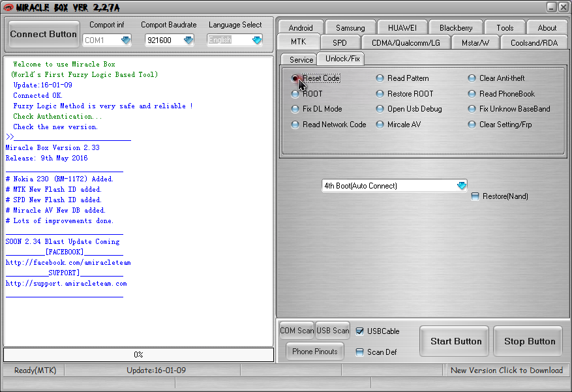The height and width of the screenshot is (392, 572).
Task: Click the 'Welcome to use Miracle Box' line
Action: click(64, 64)
